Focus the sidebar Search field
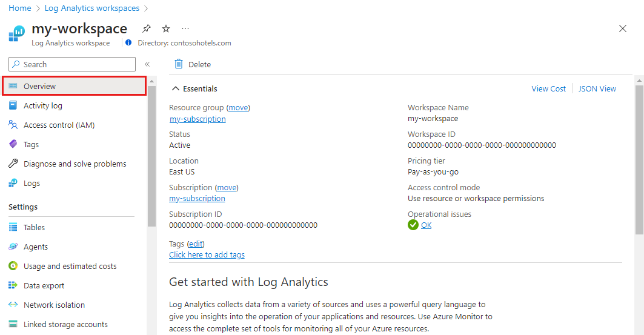This screenshot has height=335, width=644. coord(72,64)
